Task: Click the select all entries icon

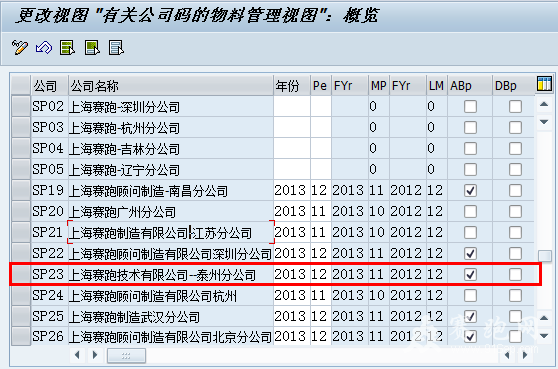Action: pyautogui.click(x=67, y=47)
